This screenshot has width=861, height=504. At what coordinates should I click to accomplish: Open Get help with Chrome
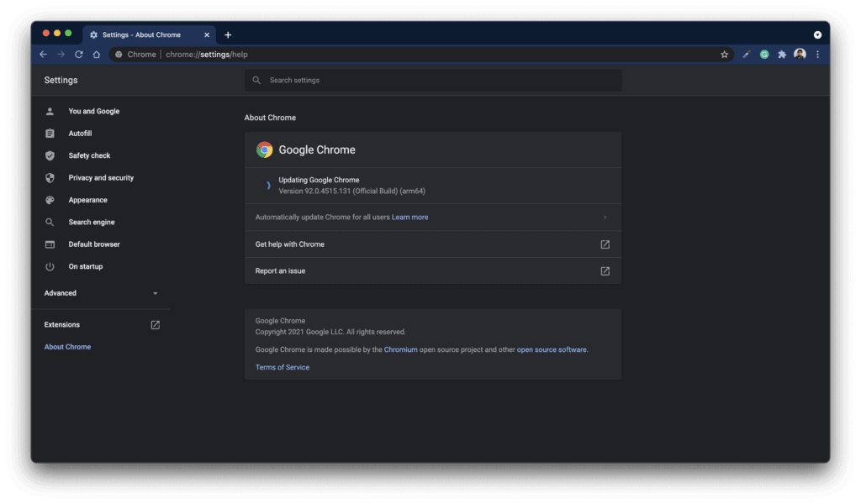coord(433,244)
